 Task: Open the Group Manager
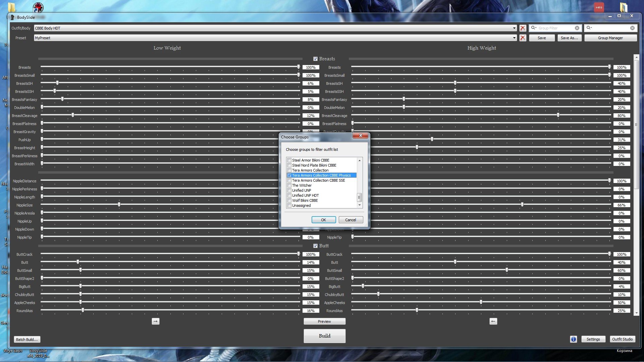tap(610, 38)
